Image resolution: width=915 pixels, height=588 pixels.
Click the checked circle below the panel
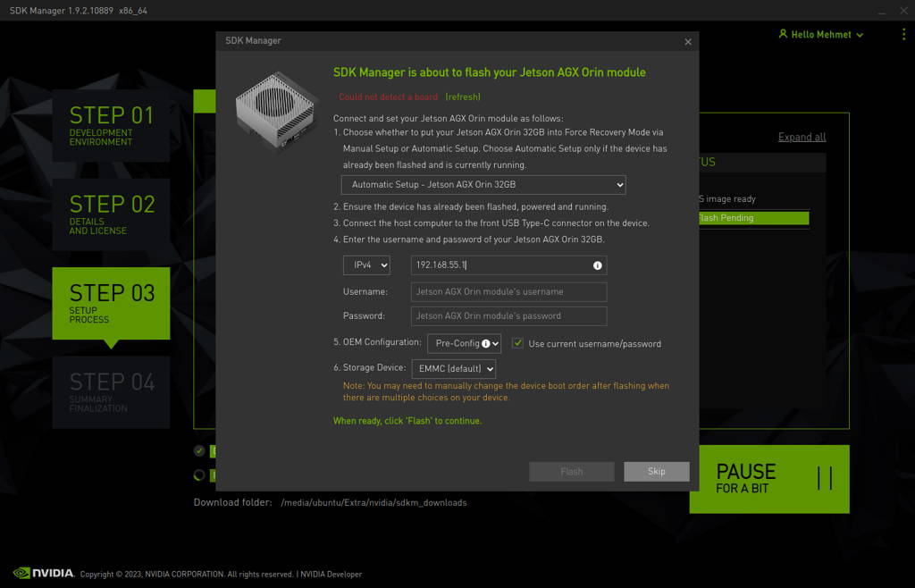pyautogui.click(x=199, y=451)
